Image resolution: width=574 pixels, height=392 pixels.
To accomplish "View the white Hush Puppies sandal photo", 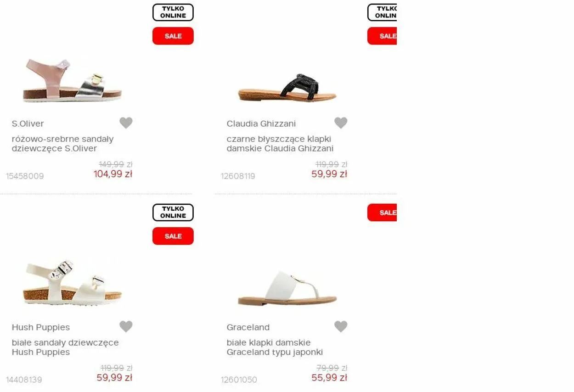I will tap(73, 283).
